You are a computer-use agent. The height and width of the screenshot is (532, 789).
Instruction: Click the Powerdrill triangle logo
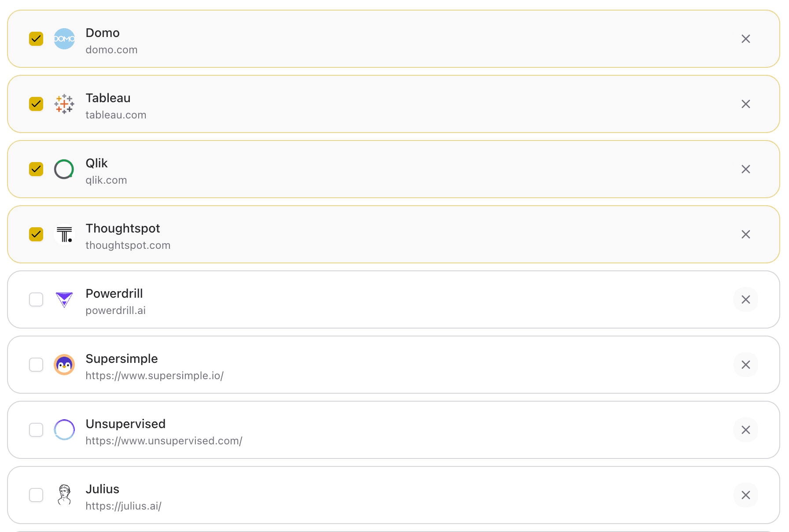[64, 299]
